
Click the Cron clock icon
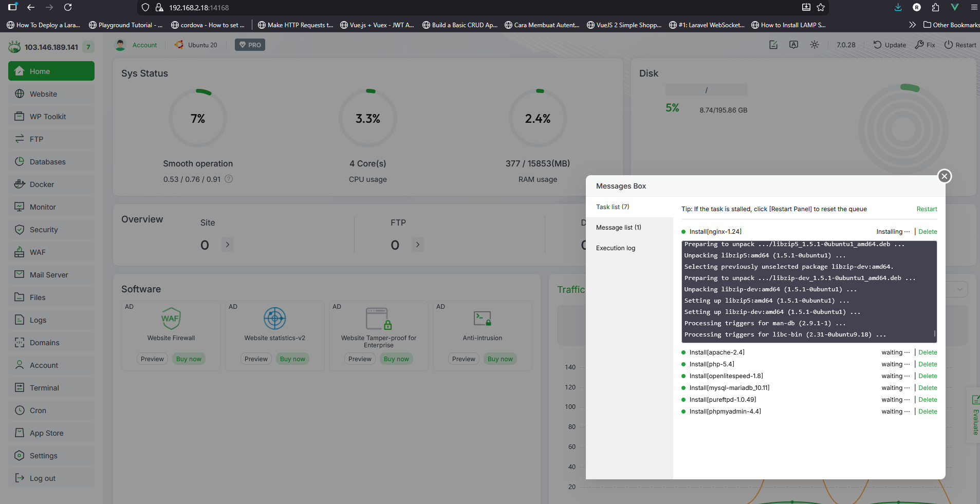pyautogui.click(x=20, y=410)
